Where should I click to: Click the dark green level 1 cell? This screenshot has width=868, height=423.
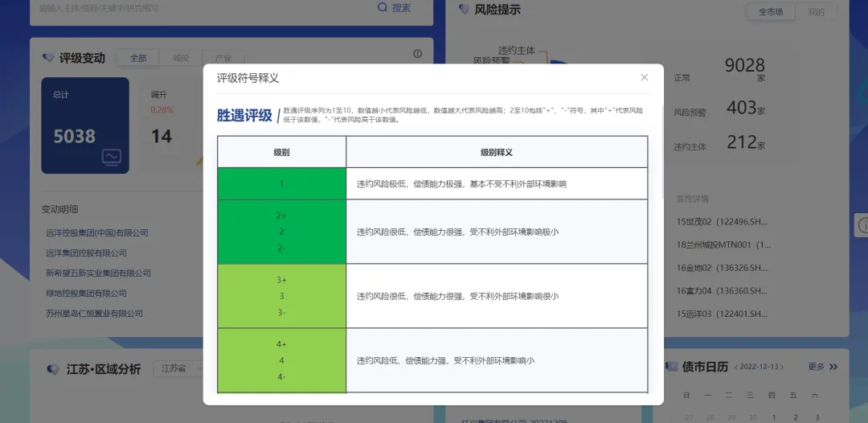[281, 183]
